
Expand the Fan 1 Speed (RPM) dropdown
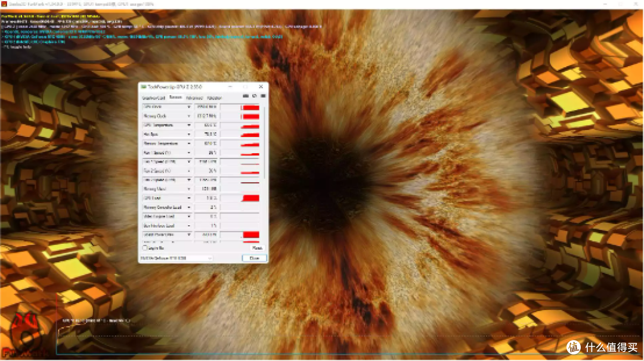pyautogui.click(x=189, y=161)
